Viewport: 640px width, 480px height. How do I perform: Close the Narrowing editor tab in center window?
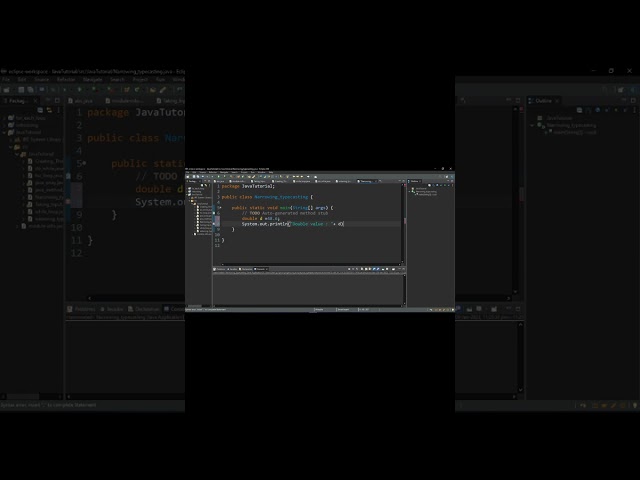(376, 181)
